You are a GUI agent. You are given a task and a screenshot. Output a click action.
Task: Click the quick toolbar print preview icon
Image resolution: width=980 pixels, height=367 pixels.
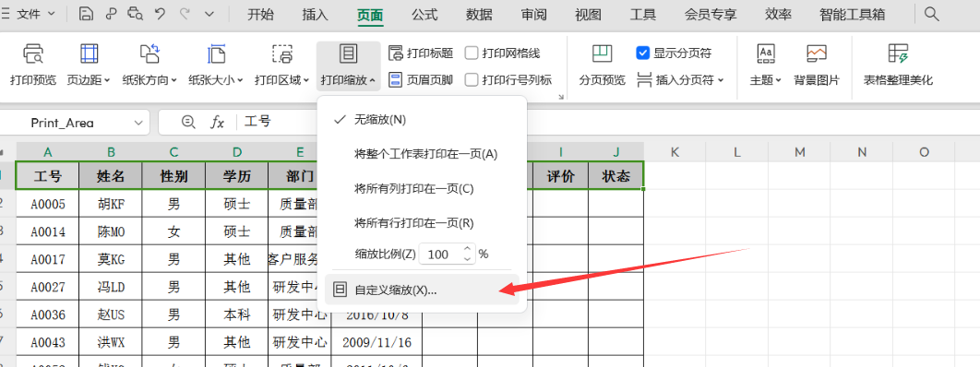coord(135,14)
